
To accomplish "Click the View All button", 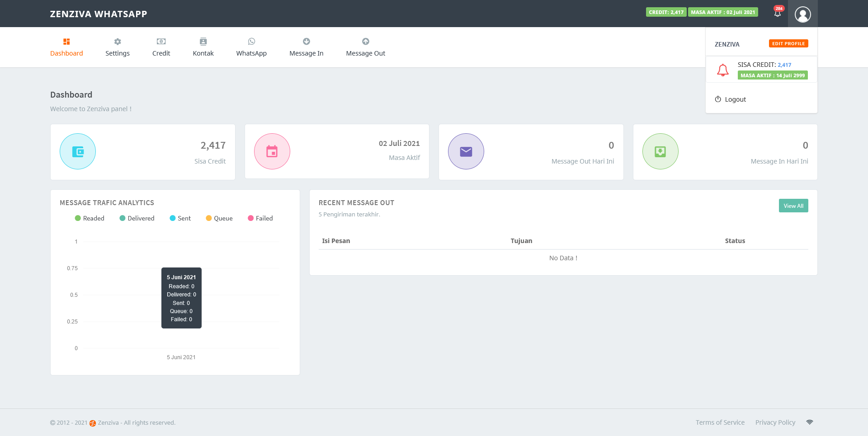I will 793,206.
